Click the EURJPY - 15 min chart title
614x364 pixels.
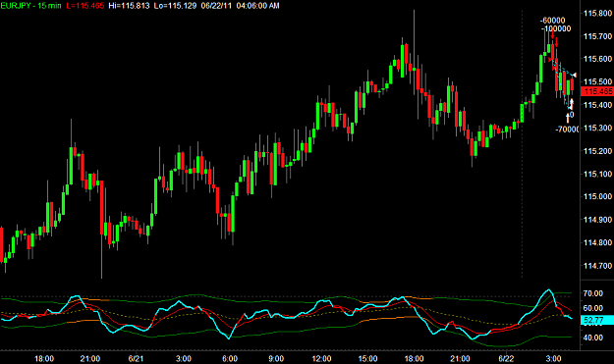coord(30,6)
